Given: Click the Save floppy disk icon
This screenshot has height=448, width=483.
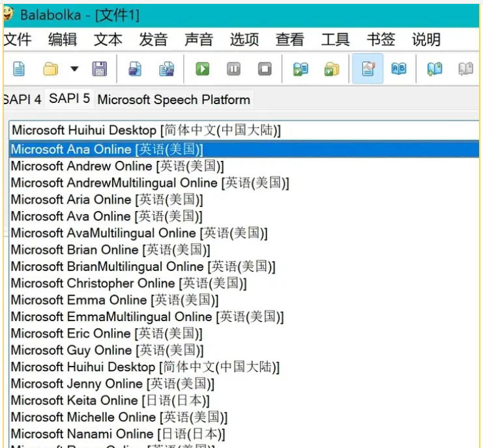Looking at the screenshot, I should [100, 68].
